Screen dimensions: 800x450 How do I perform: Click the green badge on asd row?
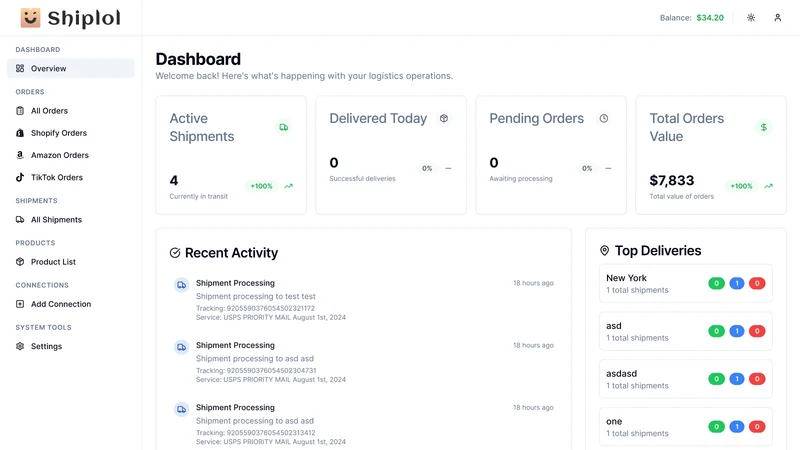(x=716, y=331)
